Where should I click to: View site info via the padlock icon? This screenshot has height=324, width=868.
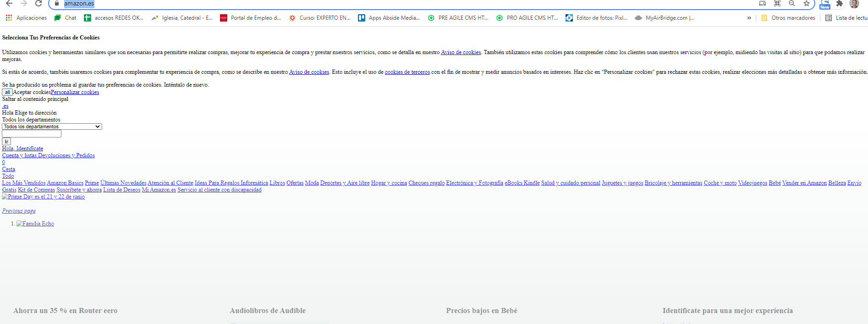coord(57,4)
